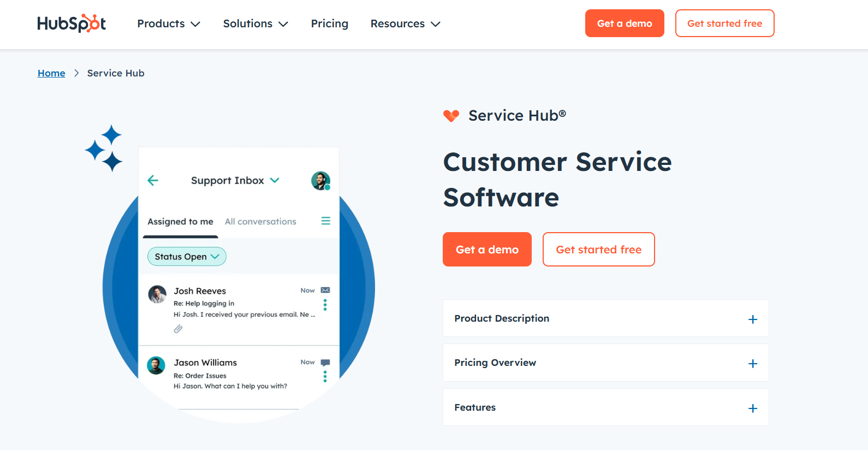Image resolution: width=868 pixels, height=450 pixels.
Task: Click Josh Reeves' avatar
Action: (157, 294)
